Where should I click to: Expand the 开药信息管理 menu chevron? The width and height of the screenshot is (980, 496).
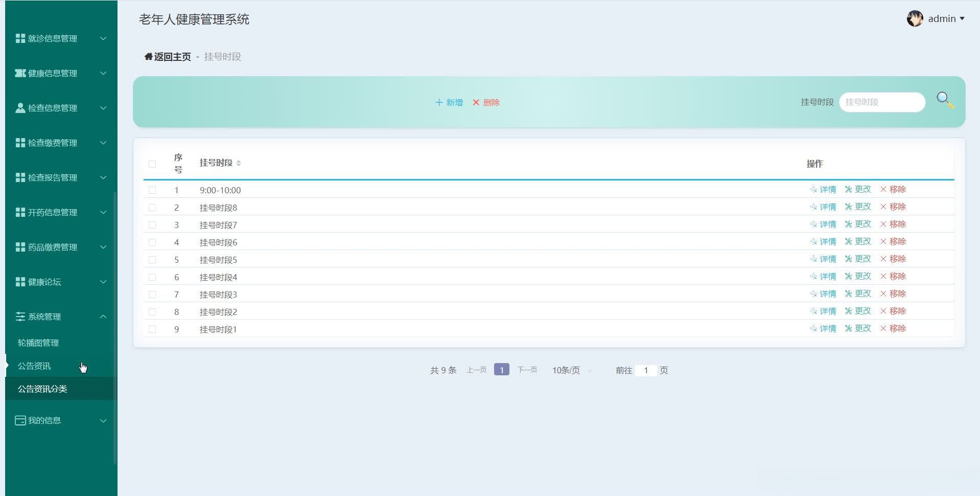(103, 212)
